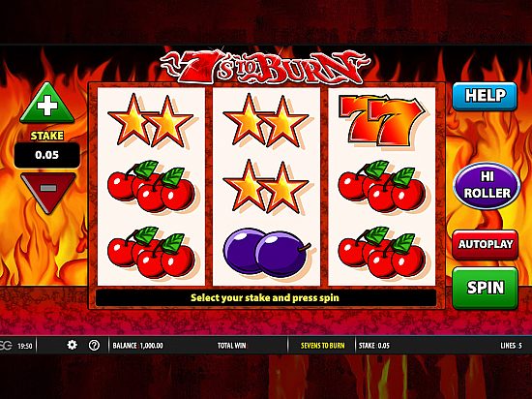Click the Lines 5 indicator

pos(512,346)
